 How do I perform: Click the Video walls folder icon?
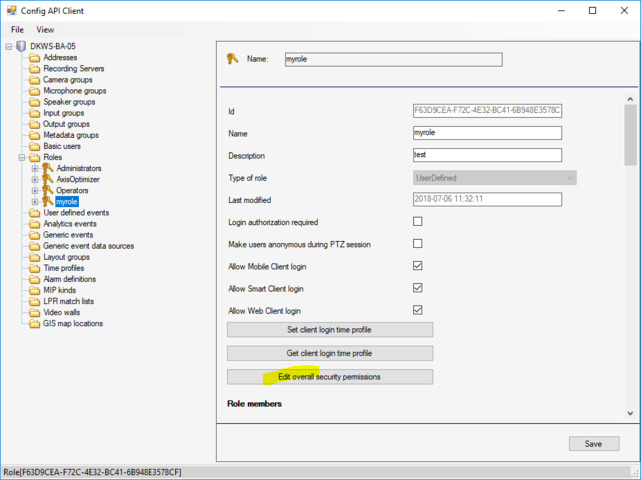(35, 312)
